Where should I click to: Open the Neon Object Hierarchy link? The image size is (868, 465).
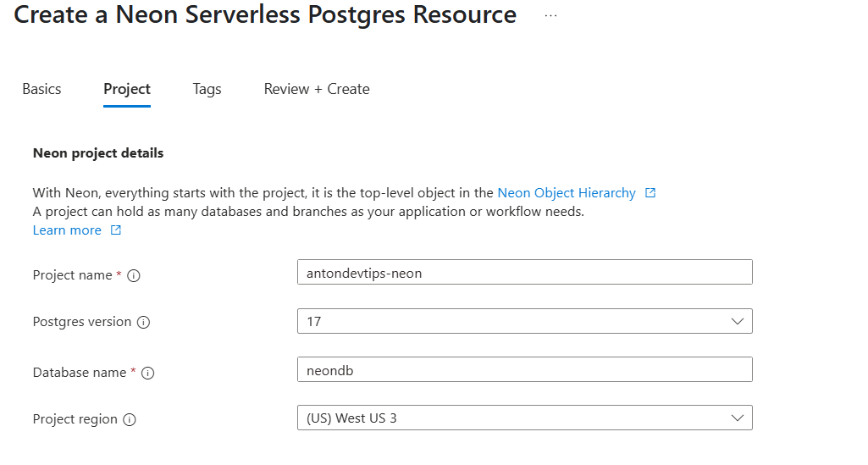tap(567, 192)
